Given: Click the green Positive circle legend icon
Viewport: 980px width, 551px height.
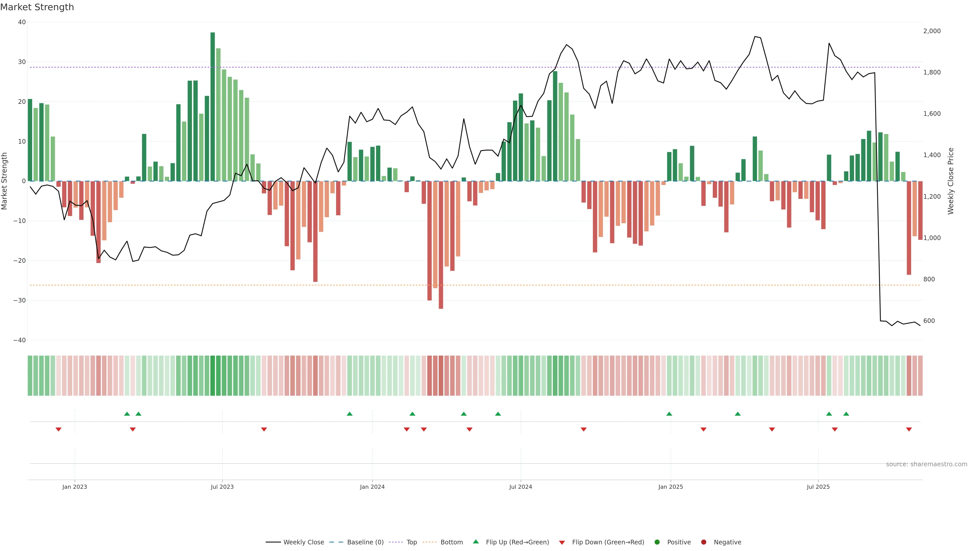Looking at the screenshot, I should [657, 542].
